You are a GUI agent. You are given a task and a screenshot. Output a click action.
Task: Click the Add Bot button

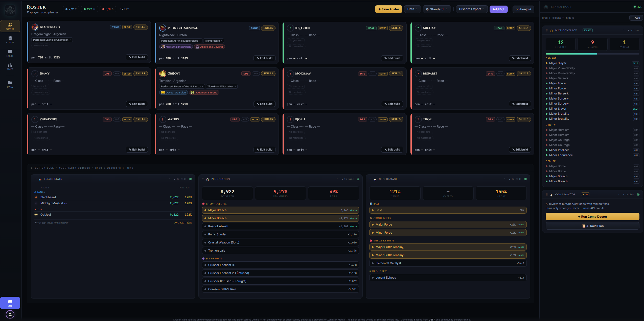(498, 9)
